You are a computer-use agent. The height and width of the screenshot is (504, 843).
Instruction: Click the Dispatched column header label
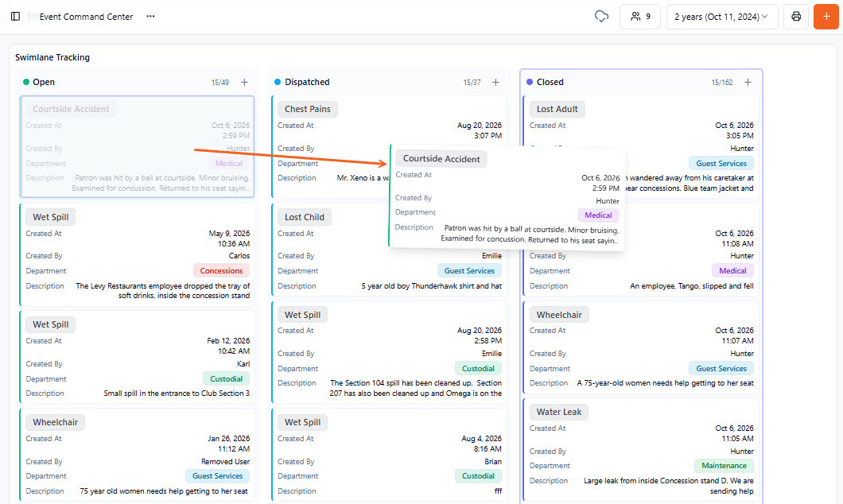[x=307, y=82]
